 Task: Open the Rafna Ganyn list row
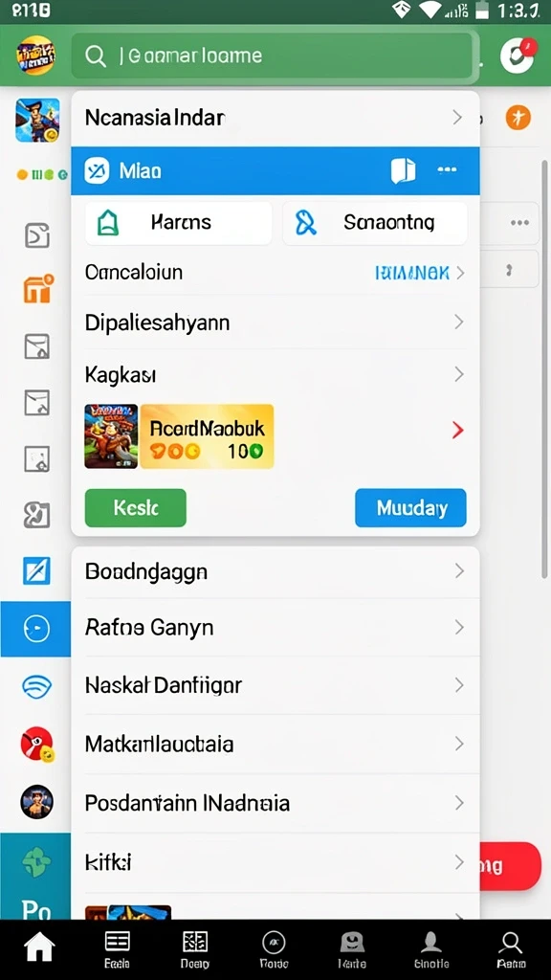pyautogui.click(x=275, y=627)
